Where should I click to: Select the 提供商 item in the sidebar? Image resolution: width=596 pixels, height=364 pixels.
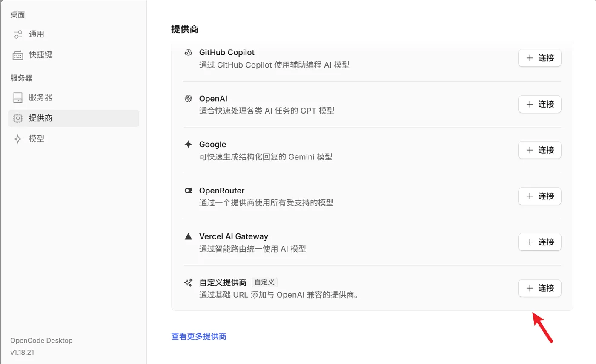[x=74, y=118]
